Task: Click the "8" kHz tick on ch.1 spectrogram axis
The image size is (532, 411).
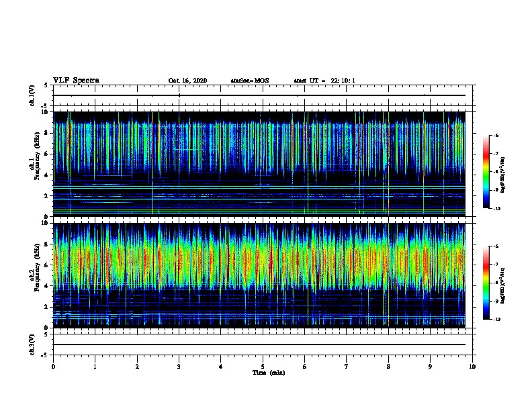Action: [47, 133]
